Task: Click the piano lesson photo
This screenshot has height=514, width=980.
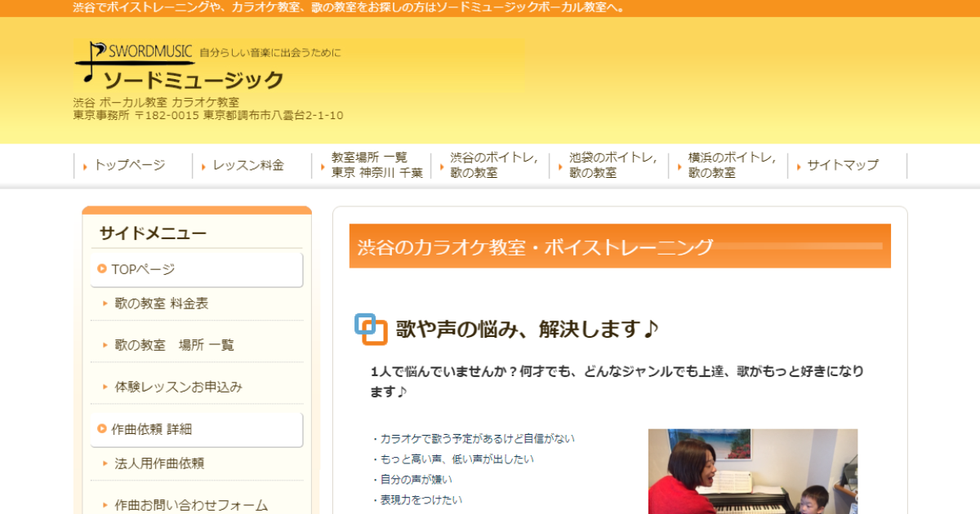Action: point(753,472)
